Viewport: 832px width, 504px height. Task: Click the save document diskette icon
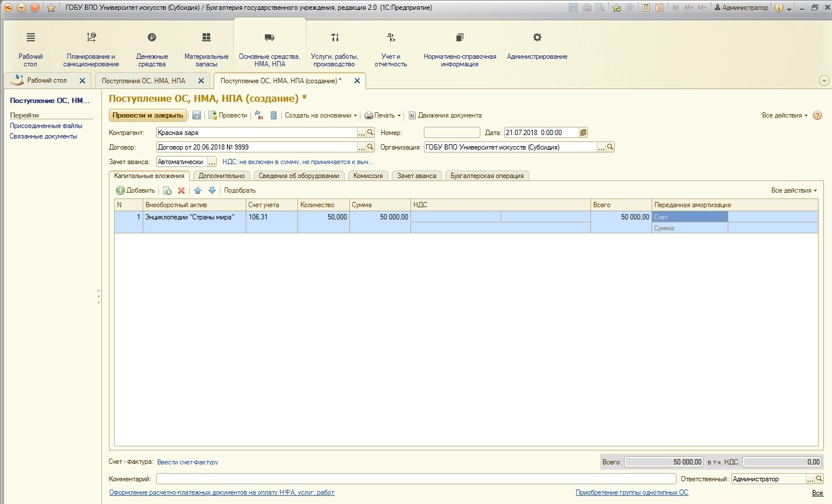[x=197, y=115]
